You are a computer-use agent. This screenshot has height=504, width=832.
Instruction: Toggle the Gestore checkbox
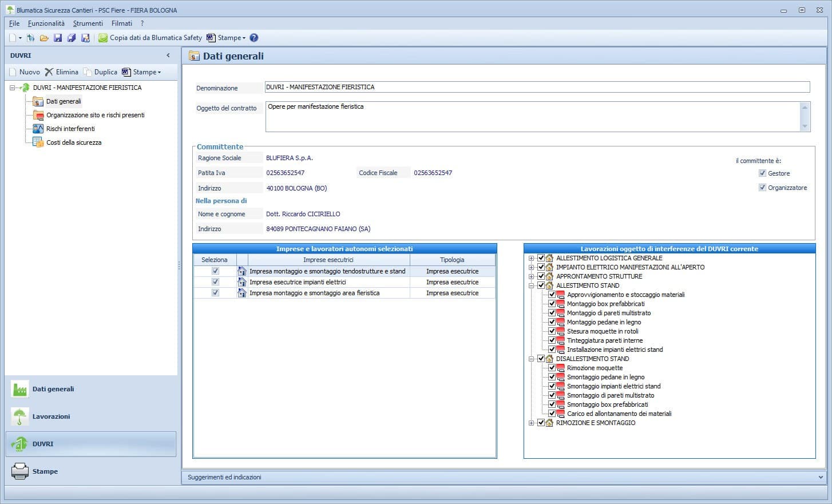point(762,173)
